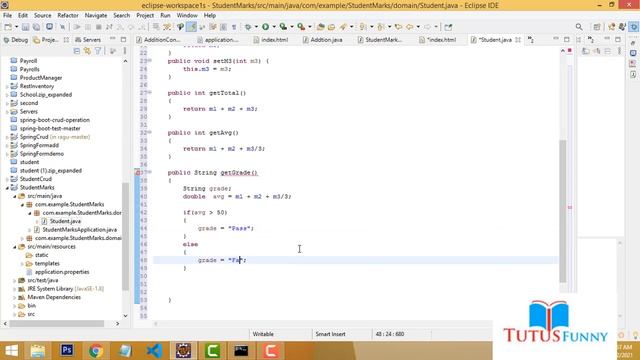Click the Last Edit Location icon
This screenshot has height=360, width=640.
(398, 27)
